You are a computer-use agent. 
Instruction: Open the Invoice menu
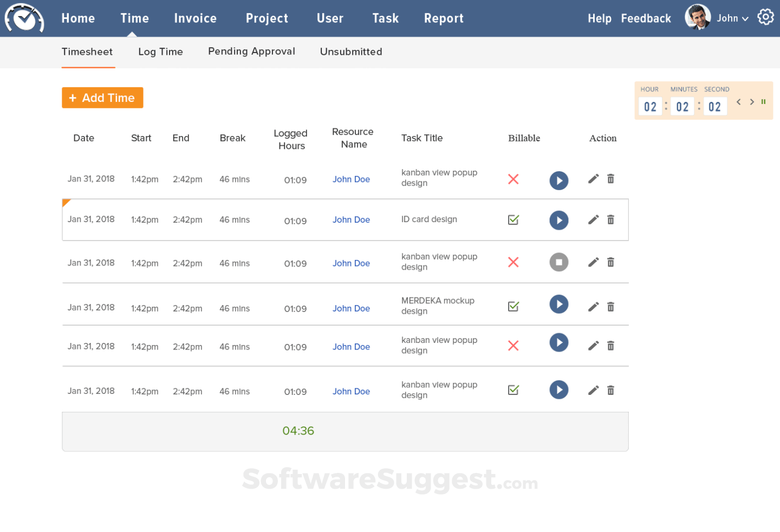[x=195, y=18]
